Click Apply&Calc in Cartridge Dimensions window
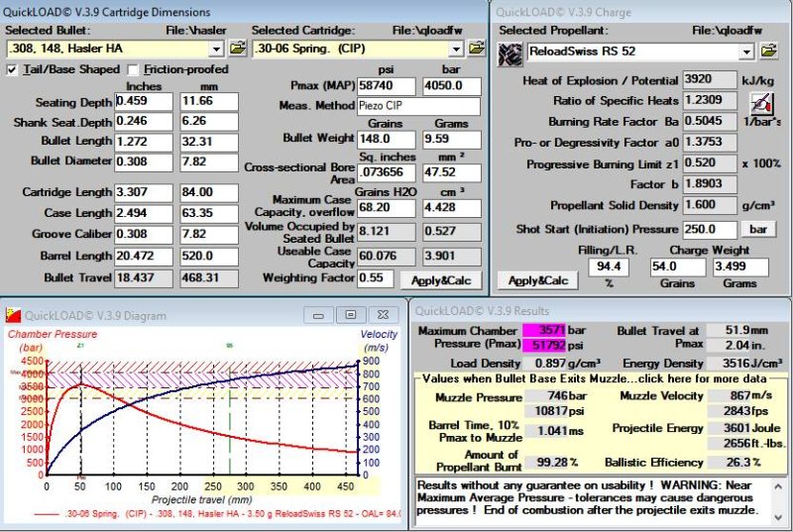This screenshot has width=793, height=532. 441,280
